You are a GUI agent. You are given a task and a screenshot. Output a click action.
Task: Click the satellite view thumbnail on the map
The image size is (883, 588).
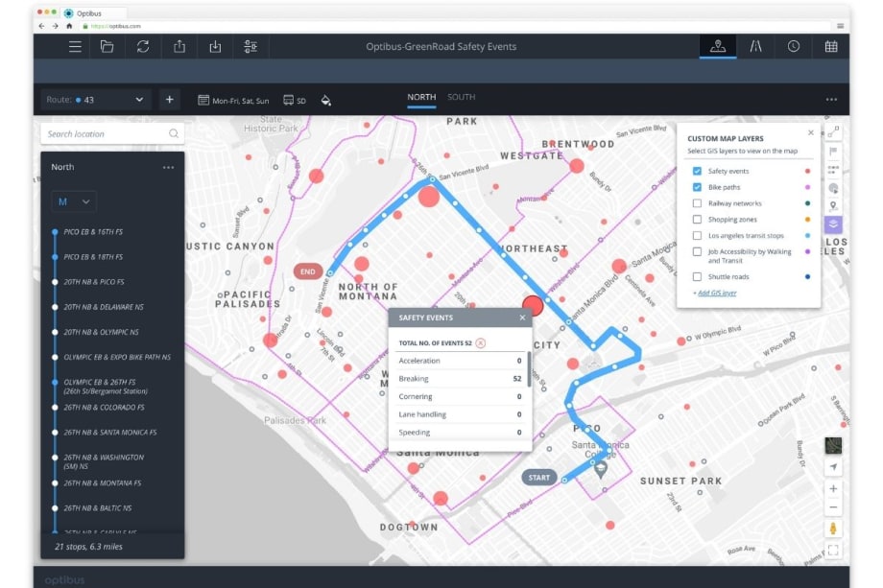[833, 445]
